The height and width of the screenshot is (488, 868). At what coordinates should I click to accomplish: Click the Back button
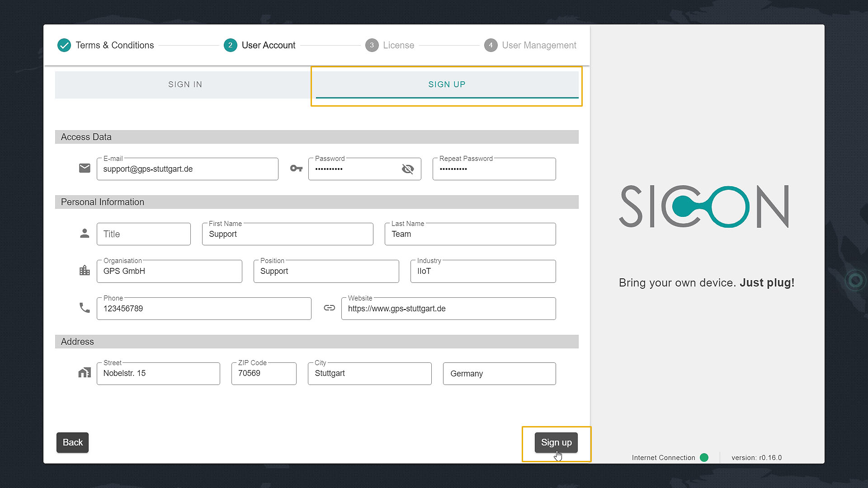coord(72,442)
